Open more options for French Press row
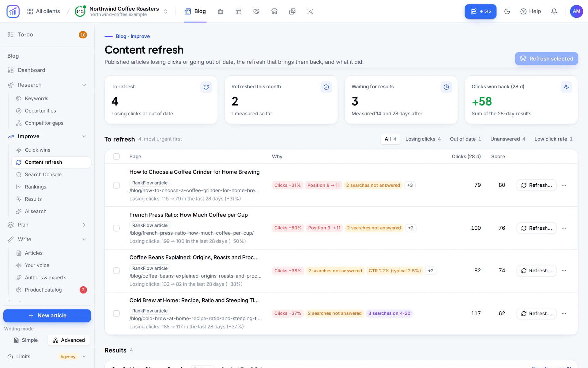 click(564, 228)
